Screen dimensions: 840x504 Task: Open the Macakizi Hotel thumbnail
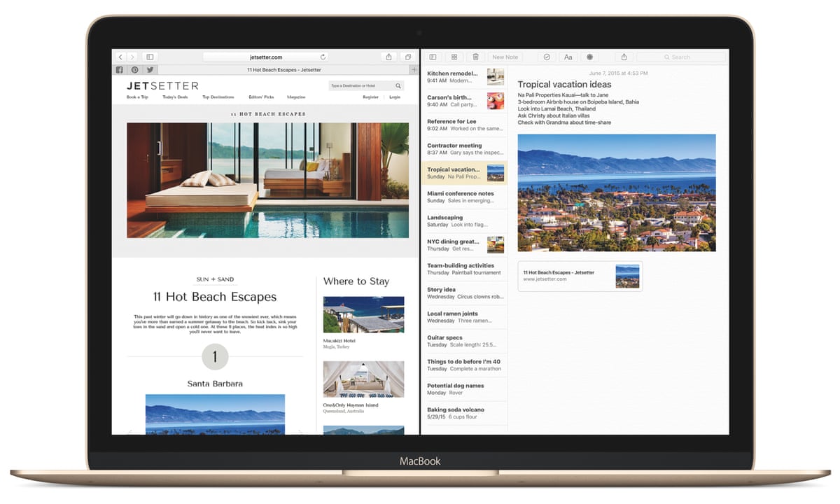tap(363, 314)
